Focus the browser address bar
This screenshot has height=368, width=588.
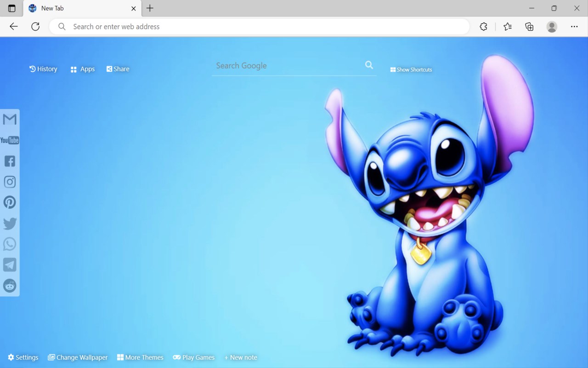[x=260, y=27]
